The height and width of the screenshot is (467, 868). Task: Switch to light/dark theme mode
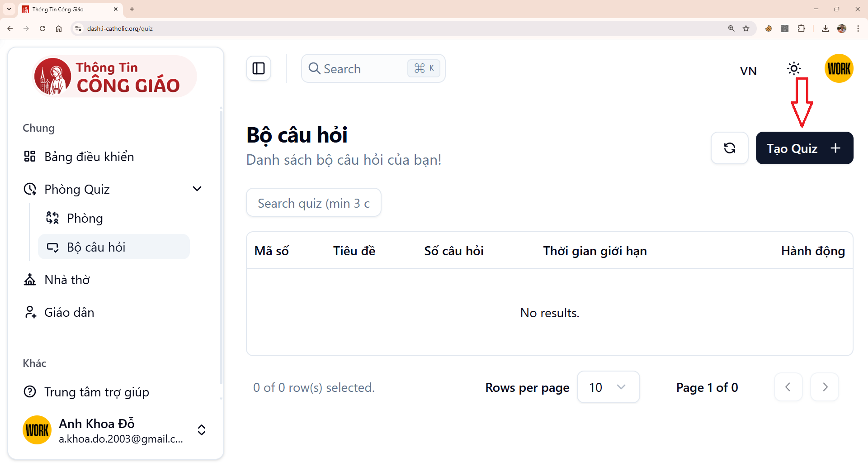pos(794,68)
